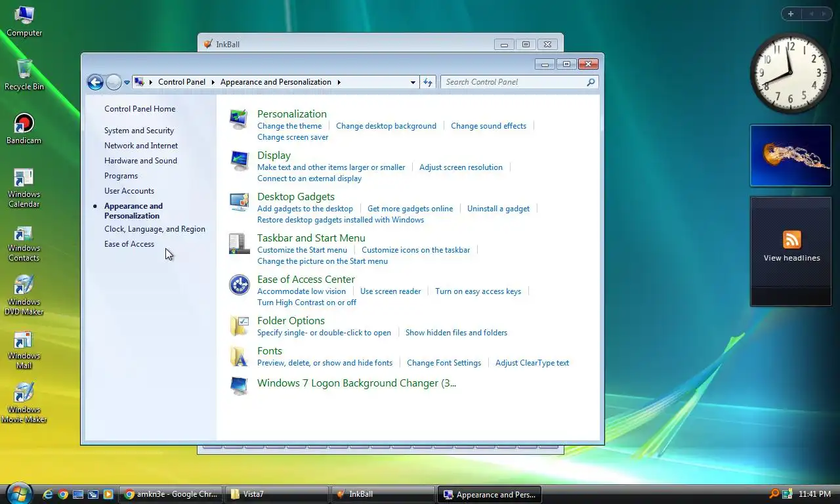The image size is (840, 504).
Task: Click Switch Between Windows in Quick Launch
Action: pyautogui.click(x=93, y=494)
